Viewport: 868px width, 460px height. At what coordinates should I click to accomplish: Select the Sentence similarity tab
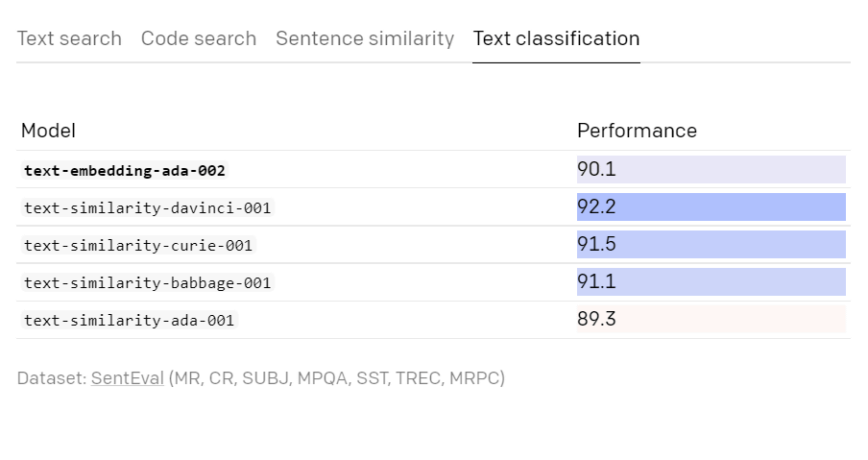tap(365, 38)
